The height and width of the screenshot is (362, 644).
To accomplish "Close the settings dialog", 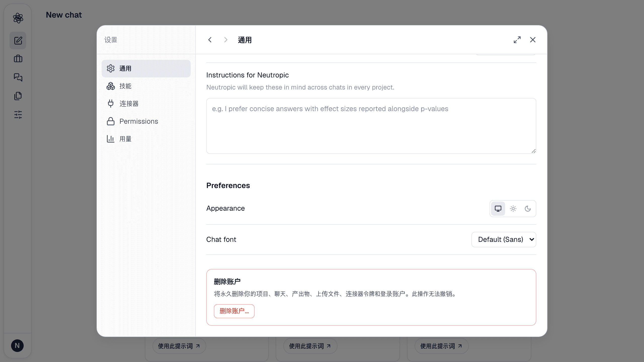I will coord(533,40).
